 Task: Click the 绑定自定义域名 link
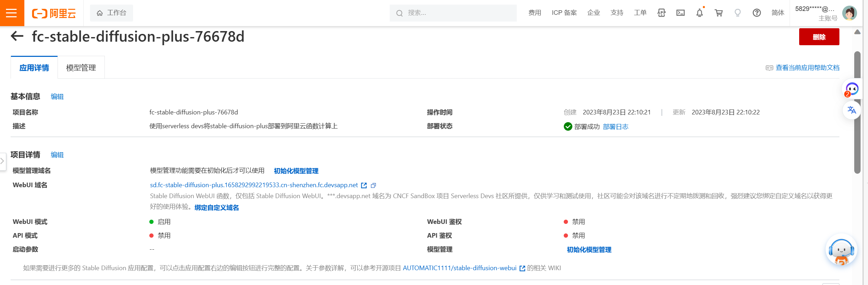(x=217, y=208)
